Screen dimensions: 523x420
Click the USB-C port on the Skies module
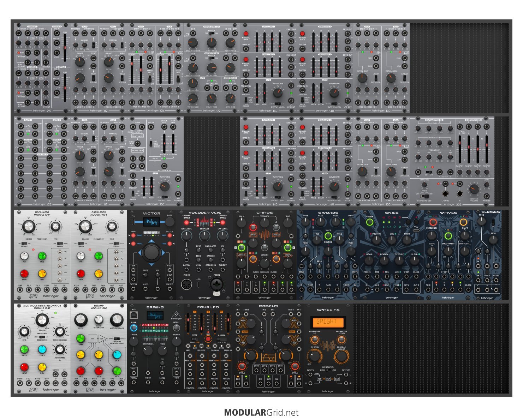[x=416, y=230]
